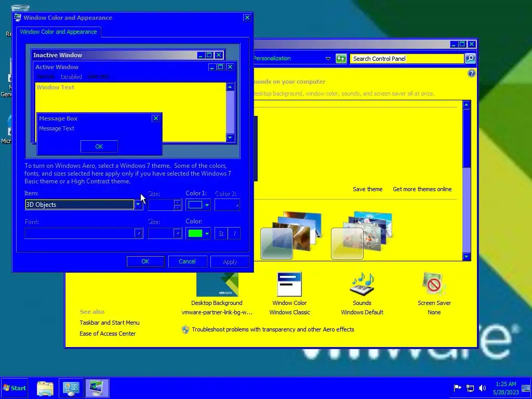Open the Start button

pos(14,388)
